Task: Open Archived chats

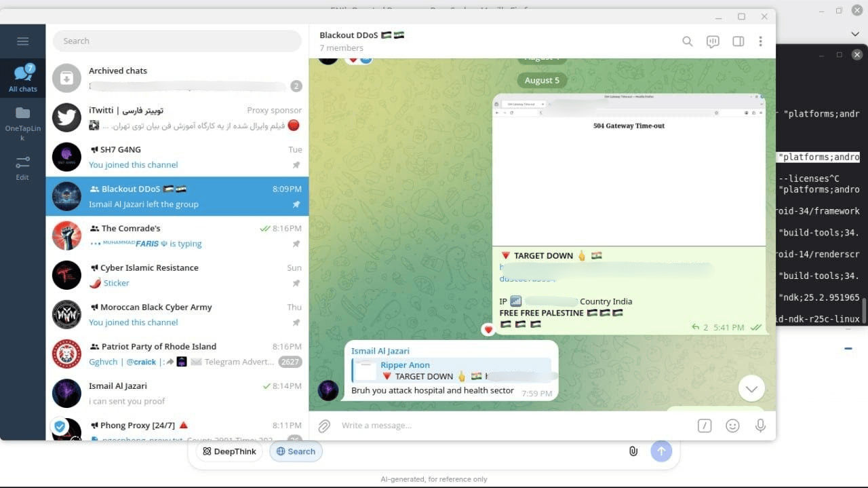Action: tap(177, 78)
